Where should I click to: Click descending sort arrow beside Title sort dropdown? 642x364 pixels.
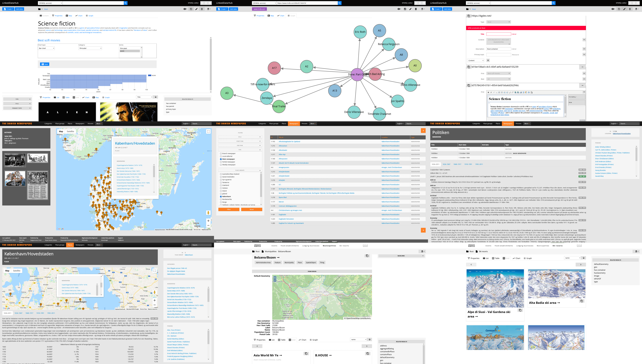tap(156, 97)
